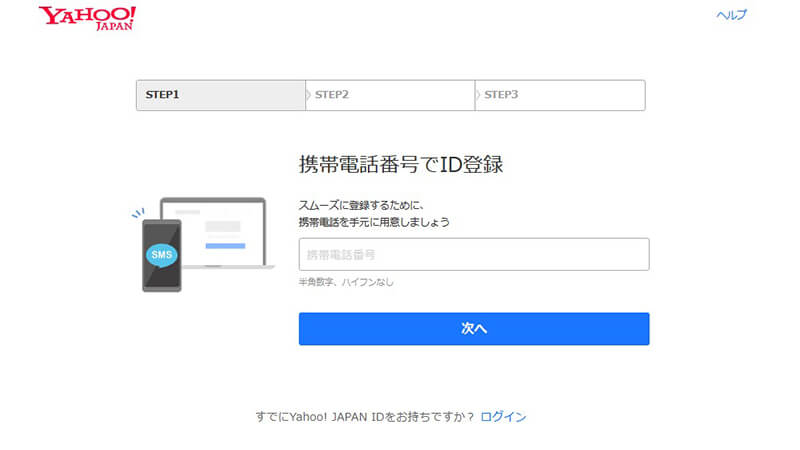The width and height of the screenshot is (800, 450).
Task: Click the chevron between STEP1 and STEP2
Action: (x=308, y=95)
